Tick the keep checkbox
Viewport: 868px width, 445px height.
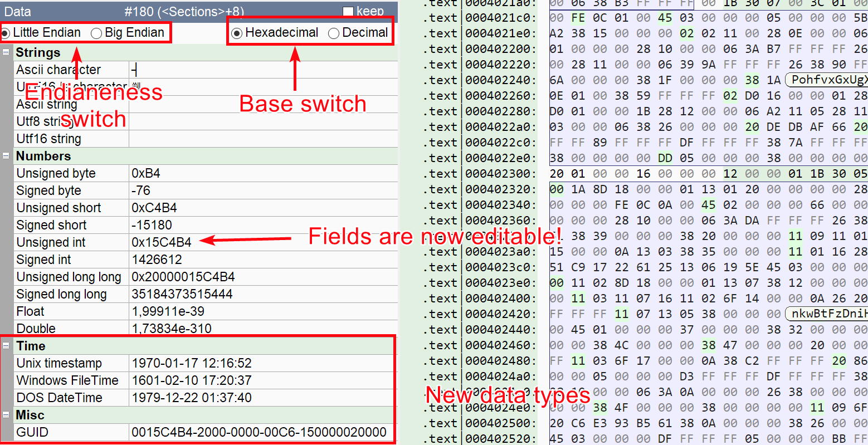coord(348,11)
